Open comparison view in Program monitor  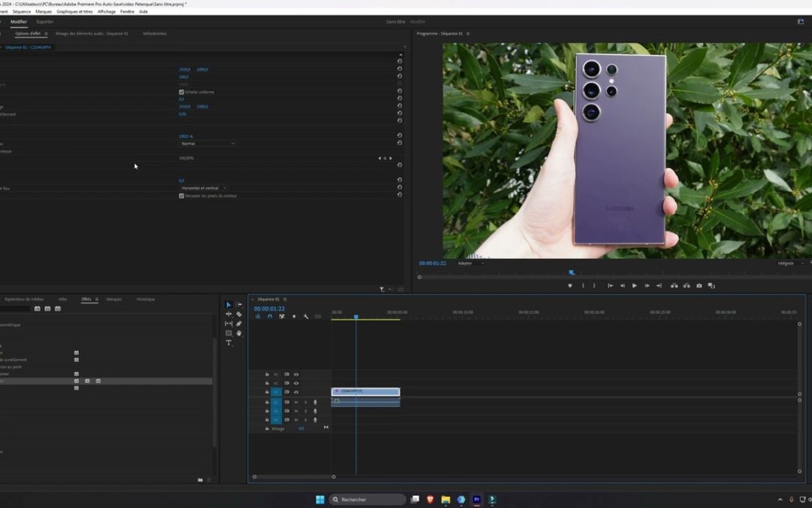point(711,286)
